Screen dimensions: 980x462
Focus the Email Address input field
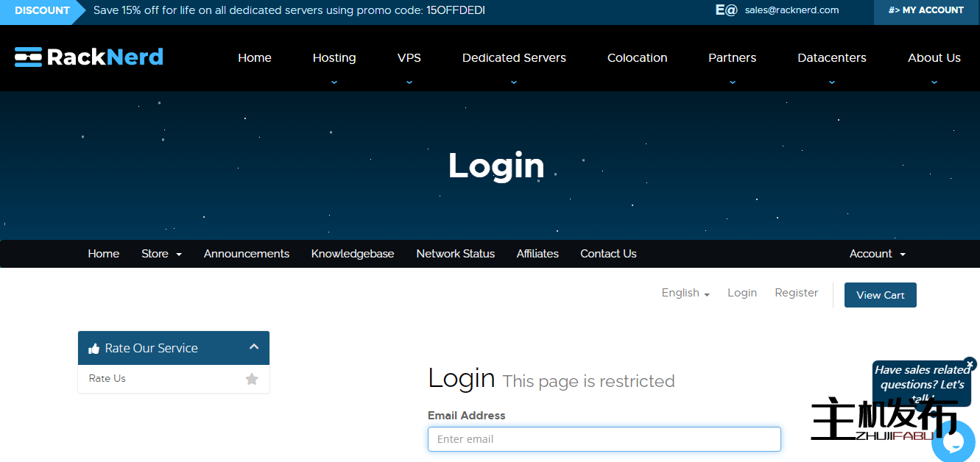click(x=604, y=439)
